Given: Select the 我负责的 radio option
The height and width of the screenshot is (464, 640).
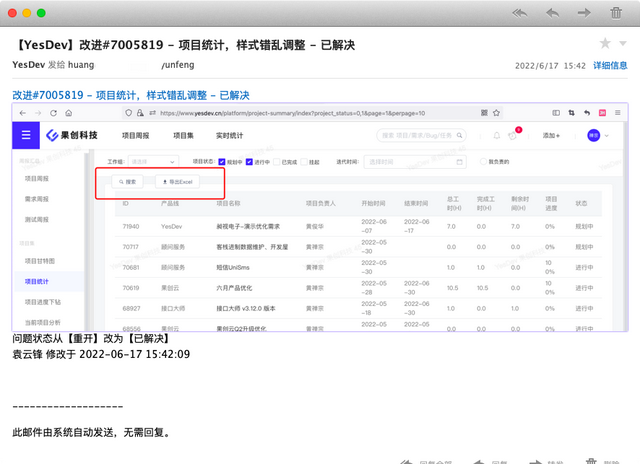Looking at the screenshot, I should tap(483, 162).
